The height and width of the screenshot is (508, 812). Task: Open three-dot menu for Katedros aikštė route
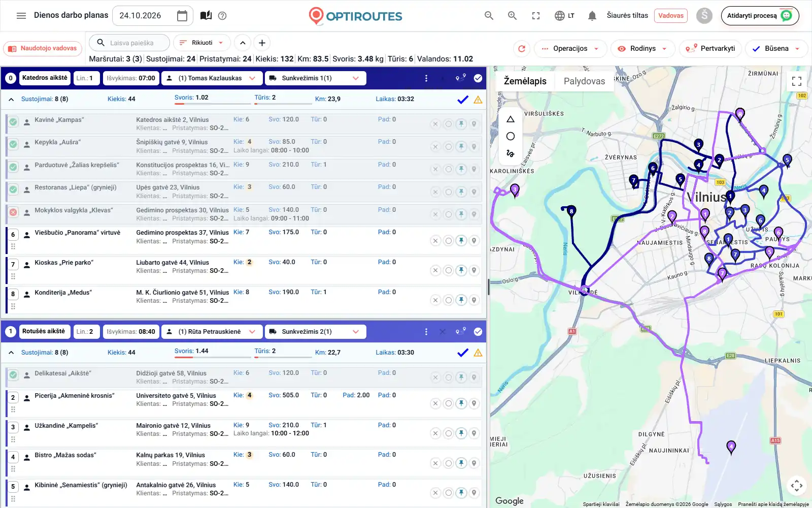[426, 78]
